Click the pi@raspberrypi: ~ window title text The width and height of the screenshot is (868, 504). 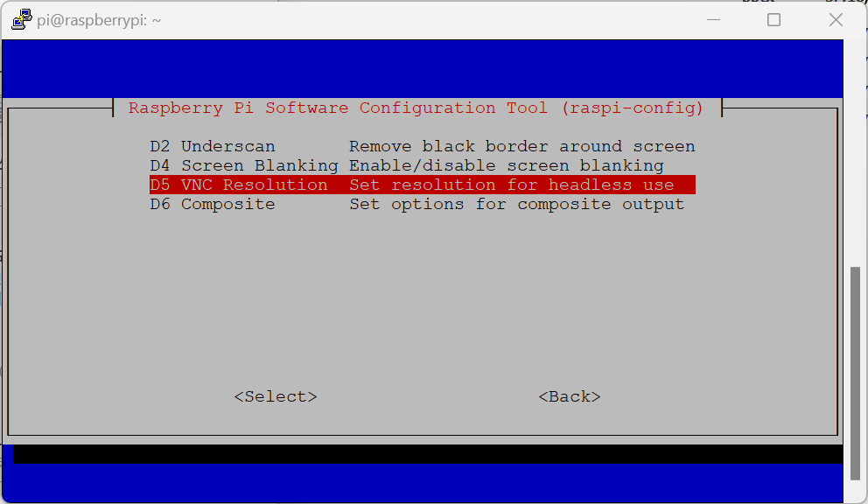click(99, 20)
